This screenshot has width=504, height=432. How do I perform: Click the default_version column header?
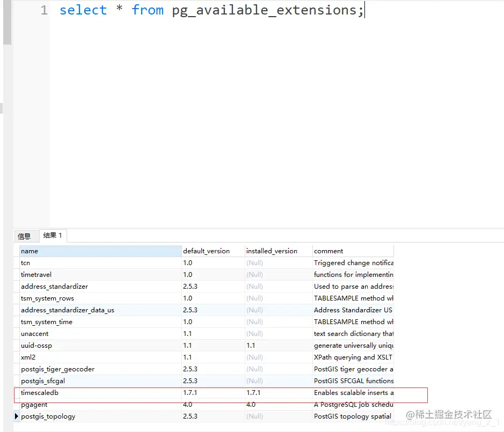coord(213,251)
